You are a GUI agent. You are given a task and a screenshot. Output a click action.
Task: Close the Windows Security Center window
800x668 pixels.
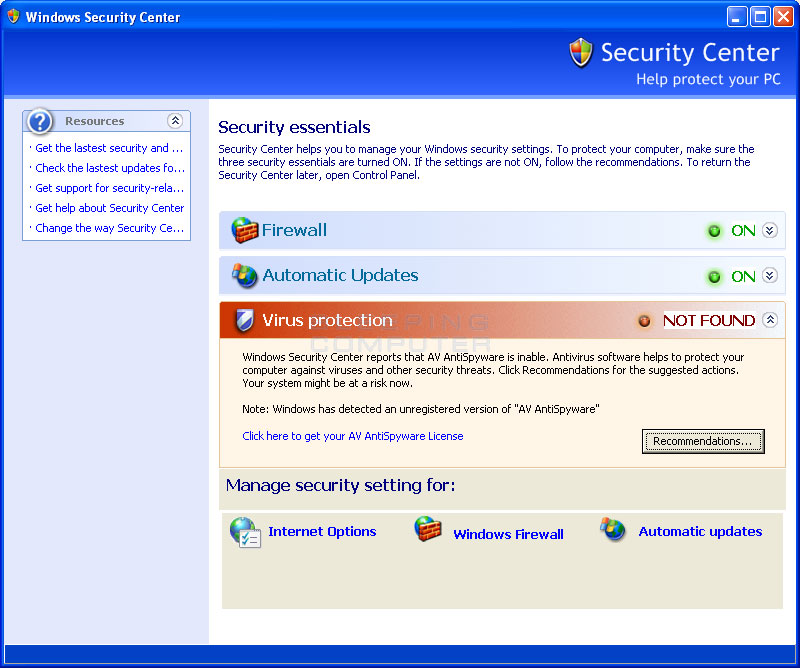point(783,17)
